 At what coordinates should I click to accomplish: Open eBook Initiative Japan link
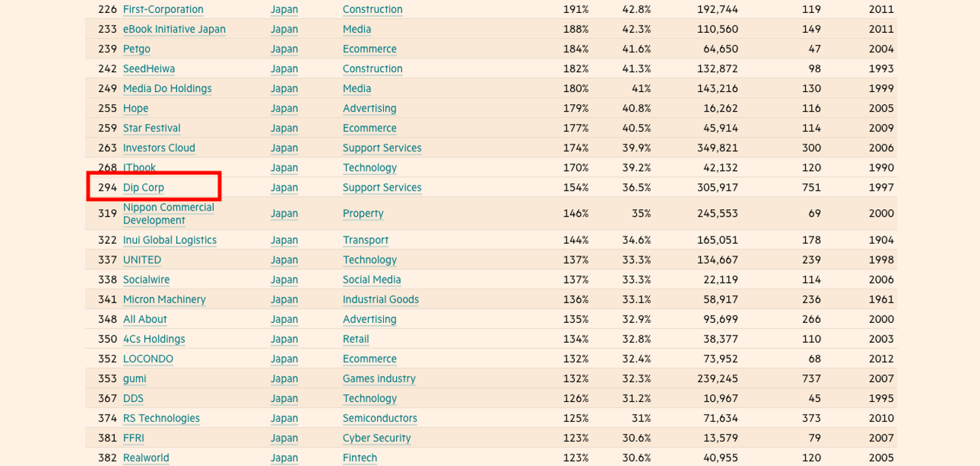tap(174, 29)
